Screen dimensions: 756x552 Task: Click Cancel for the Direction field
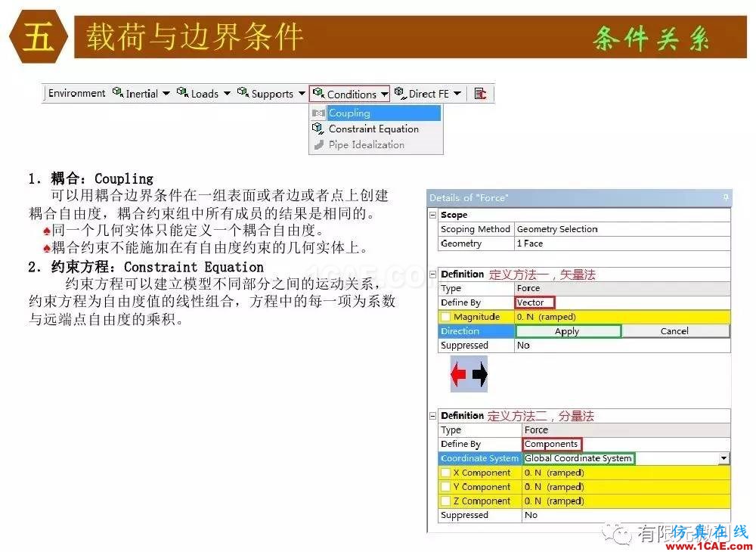pyautogui.click(x=675, y=331)
